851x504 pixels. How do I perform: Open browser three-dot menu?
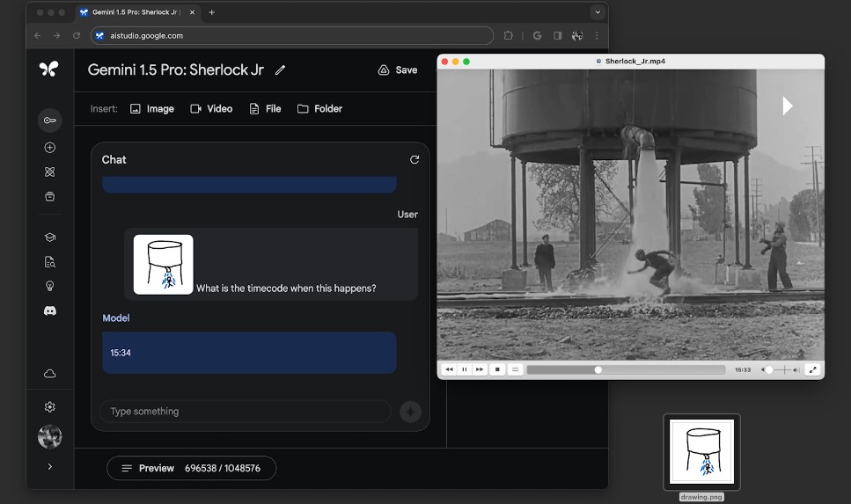point(597,36)
